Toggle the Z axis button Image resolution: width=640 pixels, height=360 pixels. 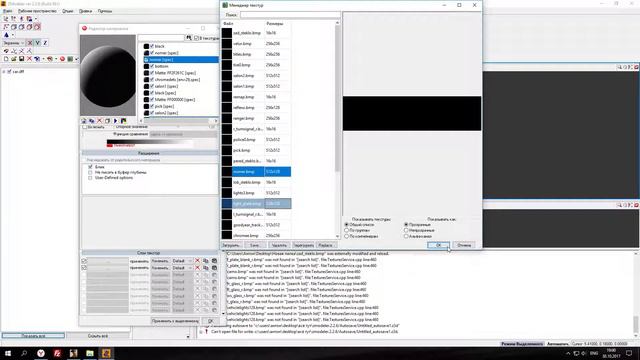(x=45, y=43)
